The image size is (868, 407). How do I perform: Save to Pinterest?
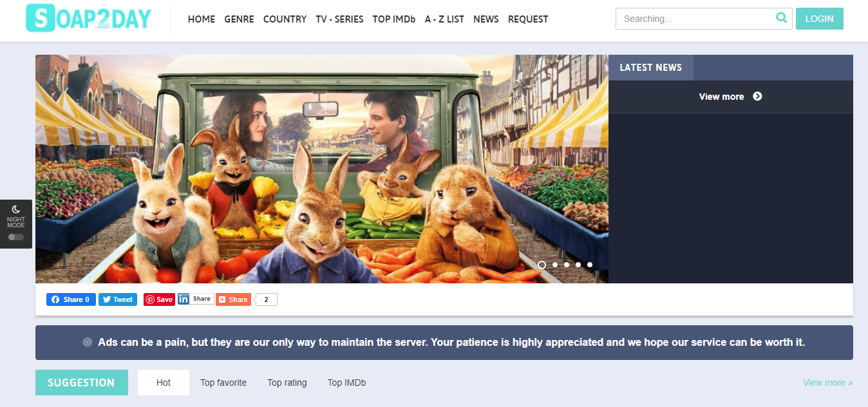coord(159,299)
